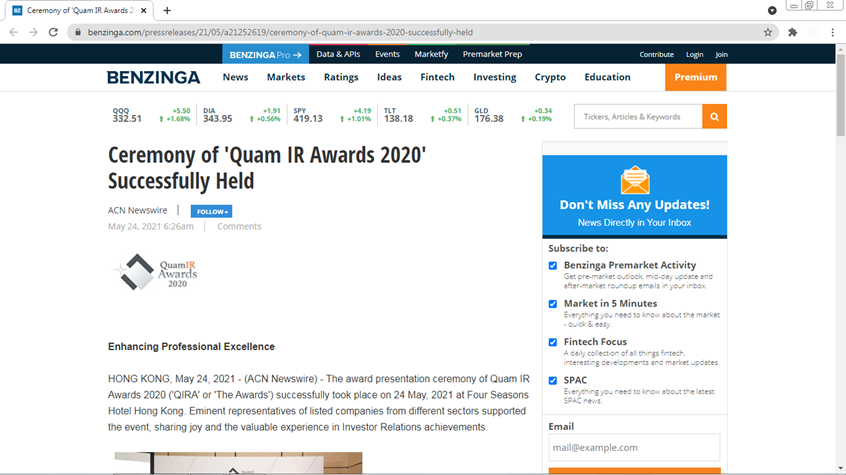Click the scrollbar down arrow
The image size is (846, 475).
[841, 469]
